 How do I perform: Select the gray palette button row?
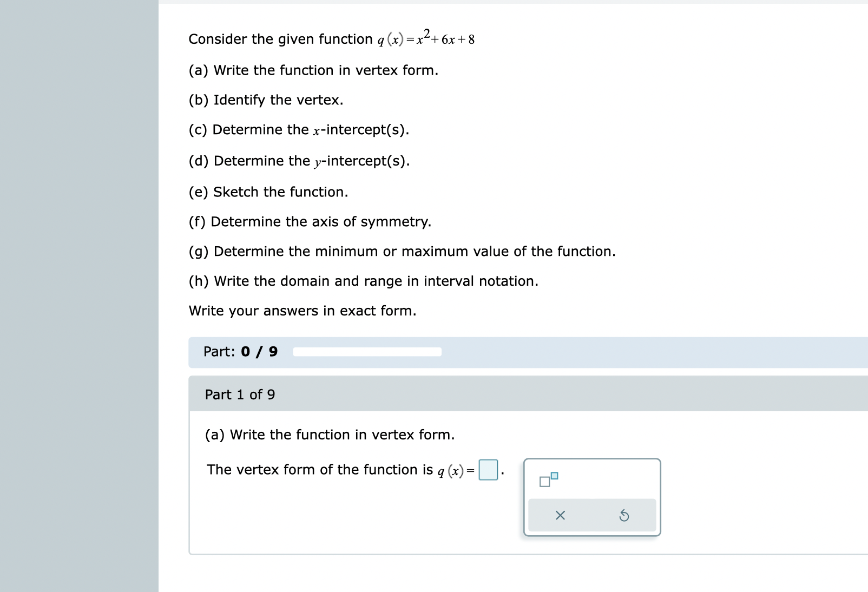(591, 515)
